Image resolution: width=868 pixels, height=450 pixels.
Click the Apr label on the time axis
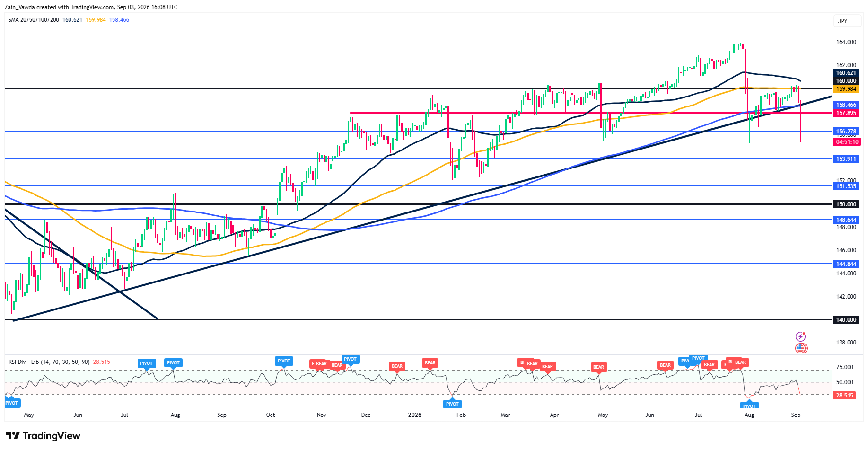(554, 415)
